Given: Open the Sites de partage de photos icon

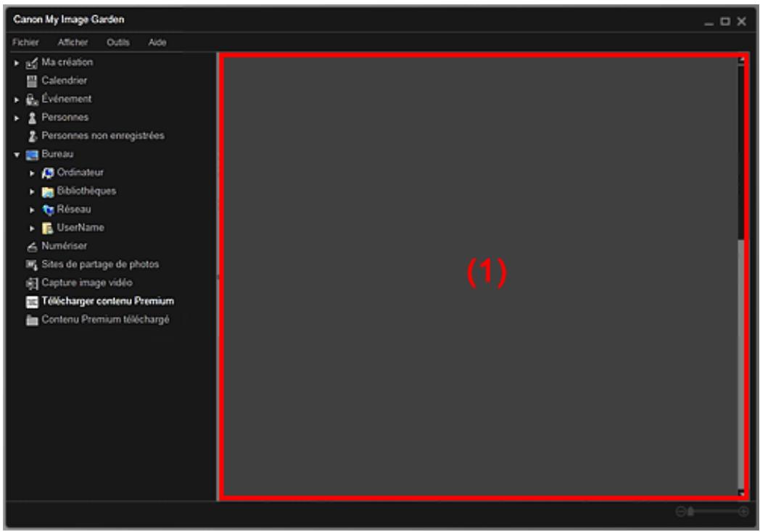Looking at the screenshot, I should tap(32, 264).
